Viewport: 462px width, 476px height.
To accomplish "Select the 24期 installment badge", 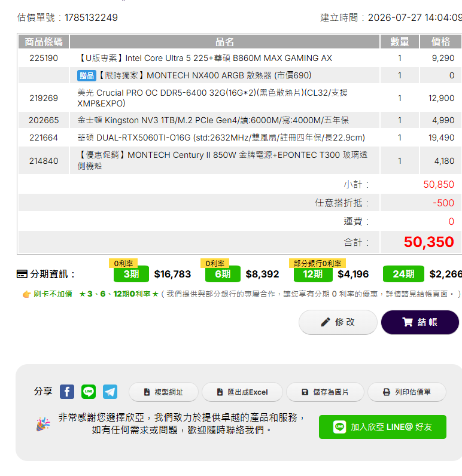I will pyautogui.click(x=403, y=274).
